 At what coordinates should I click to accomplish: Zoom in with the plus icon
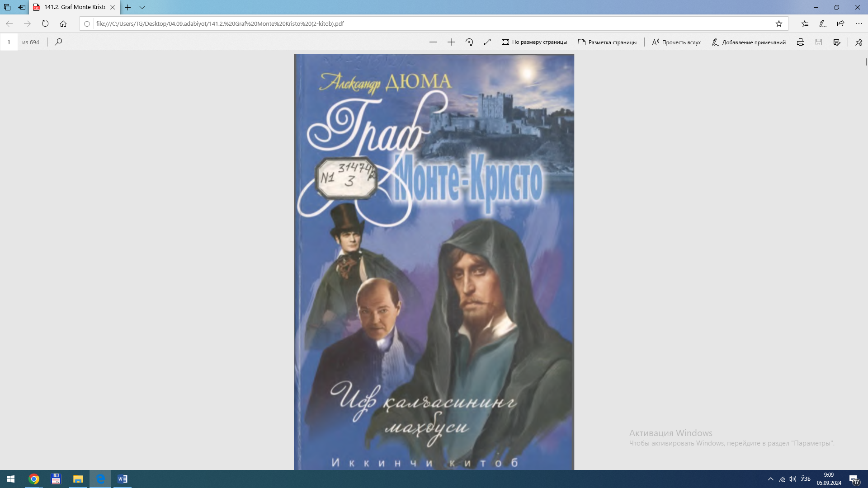(451, 42)
